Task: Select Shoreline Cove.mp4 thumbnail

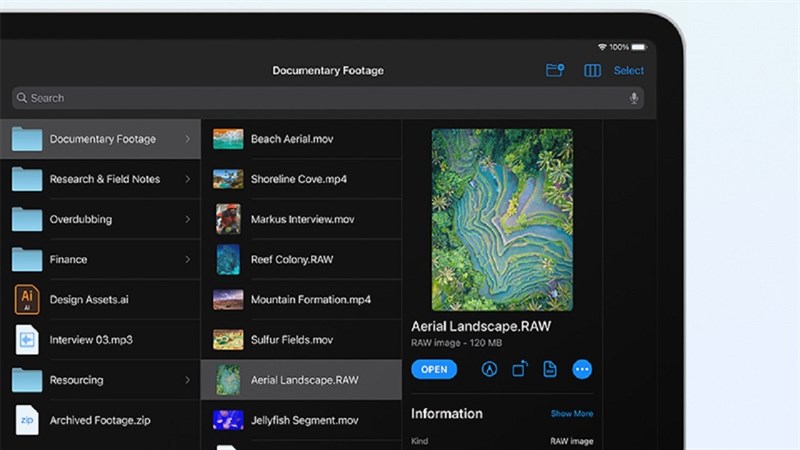Action: click(x=228, y=179)
